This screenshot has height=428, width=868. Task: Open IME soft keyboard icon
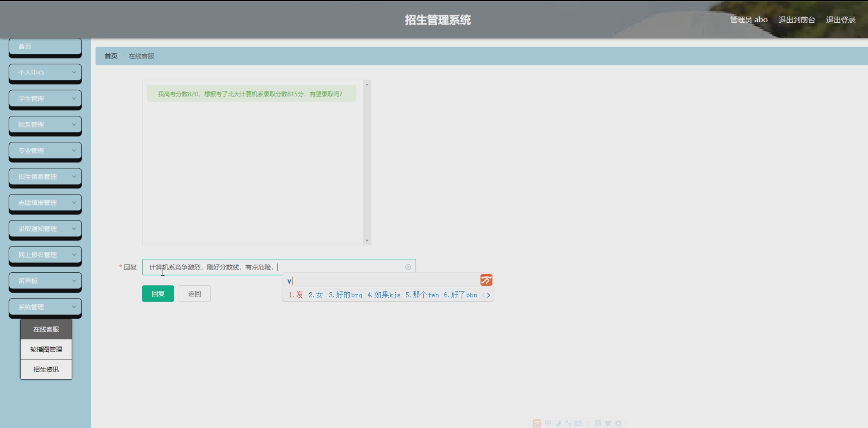[578, 423]
